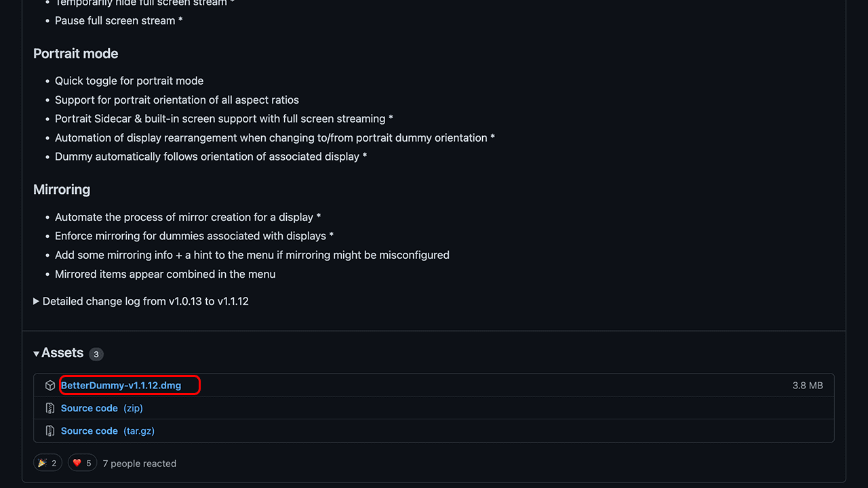Click the Assets count badge showing 3
868x488 pixels.
[x=96, y=354]
